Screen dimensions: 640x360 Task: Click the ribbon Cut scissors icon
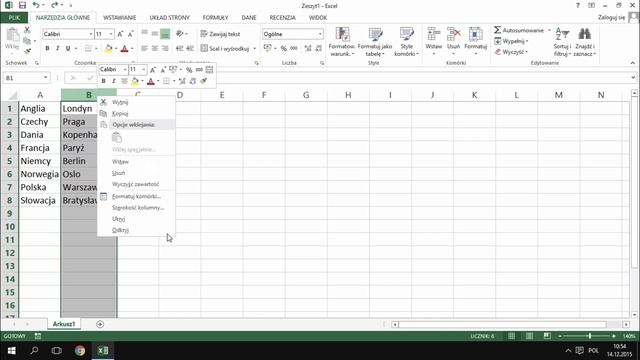(x=27, y=30)
